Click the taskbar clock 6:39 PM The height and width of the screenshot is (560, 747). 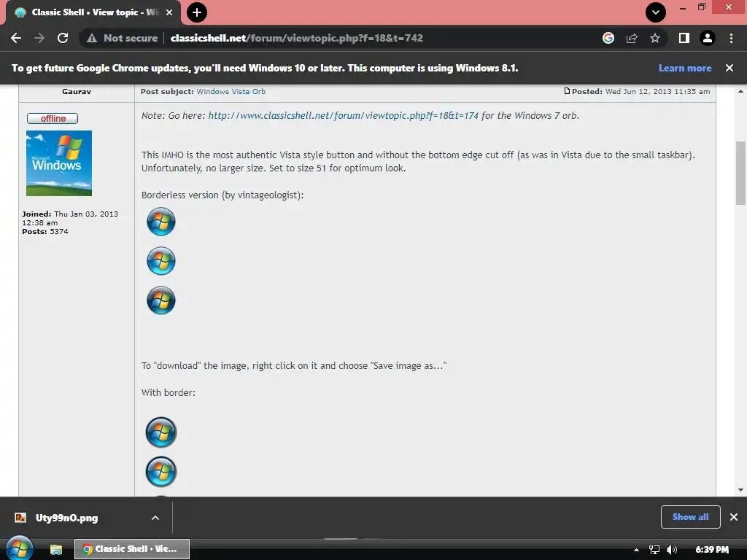point(712,550)
